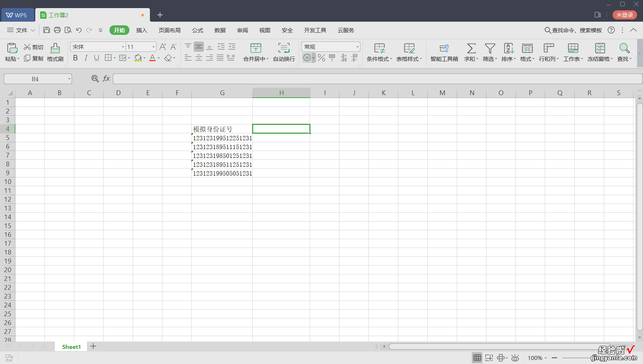Switch to the 插入 ribbon tab

[x=141, y=30]
